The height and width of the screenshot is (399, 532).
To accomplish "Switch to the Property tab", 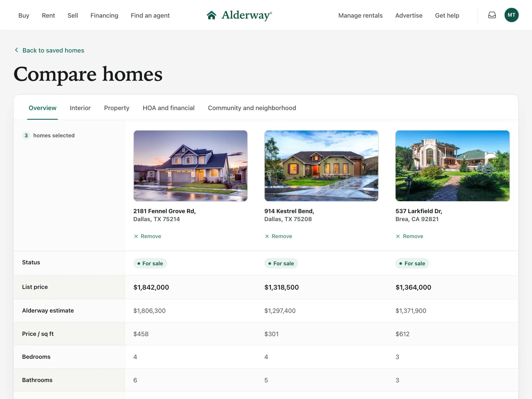I will point(117,108).
